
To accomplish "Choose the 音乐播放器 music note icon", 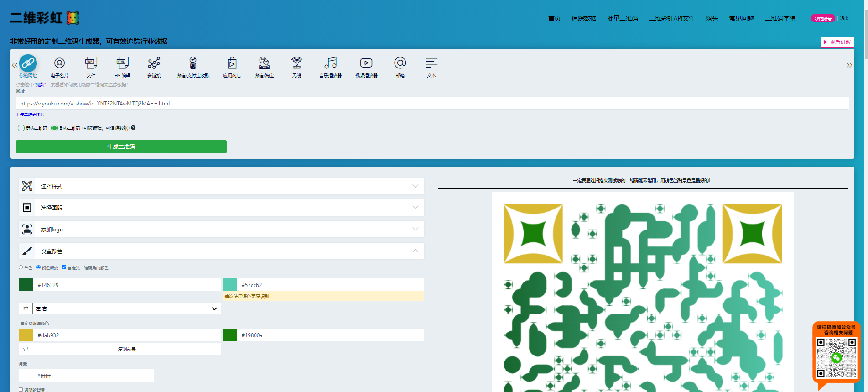I will (x=330, y=63).
